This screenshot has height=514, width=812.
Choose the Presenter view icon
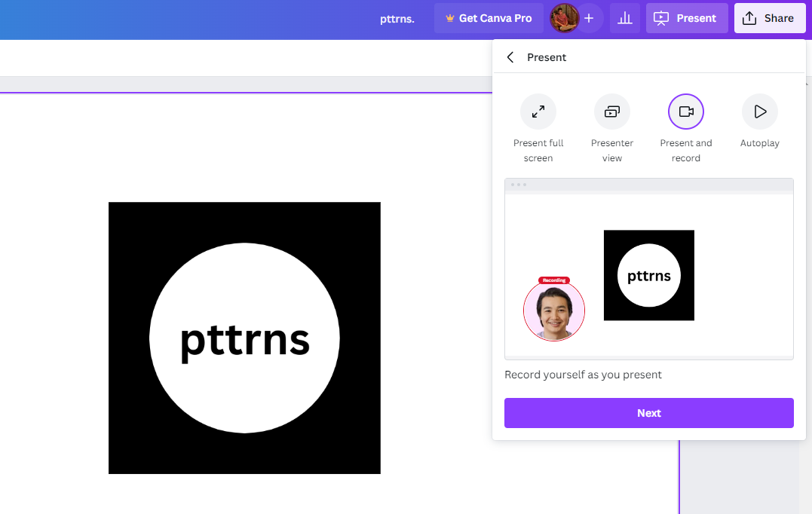[612, 112]
